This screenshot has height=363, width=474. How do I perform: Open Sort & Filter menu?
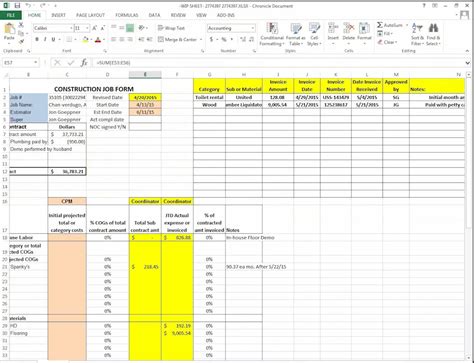click(417, 34)
